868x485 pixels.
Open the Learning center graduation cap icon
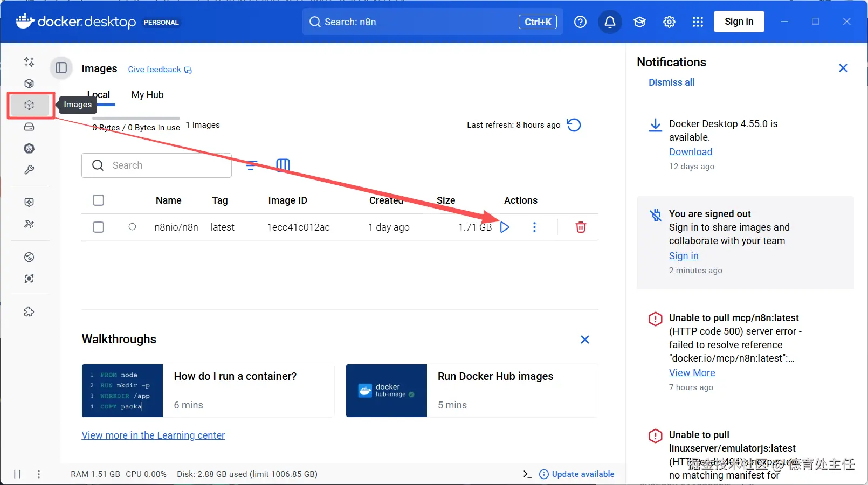coord(639,22)
